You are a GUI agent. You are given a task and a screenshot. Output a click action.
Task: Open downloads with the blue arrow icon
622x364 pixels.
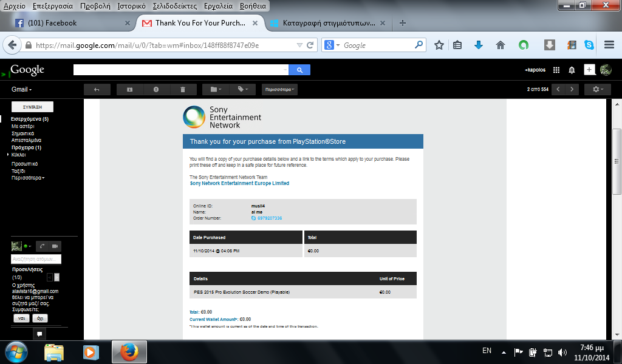(x=479, y=45)
